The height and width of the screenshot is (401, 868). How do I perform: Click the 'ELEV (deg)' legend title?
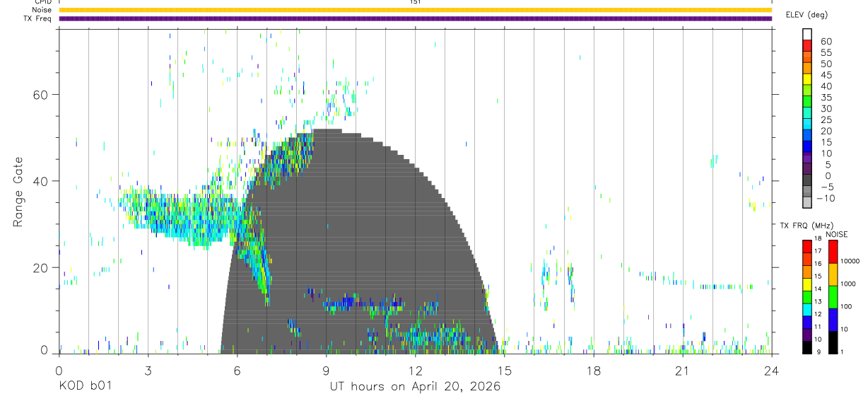[x=807, y=15]
